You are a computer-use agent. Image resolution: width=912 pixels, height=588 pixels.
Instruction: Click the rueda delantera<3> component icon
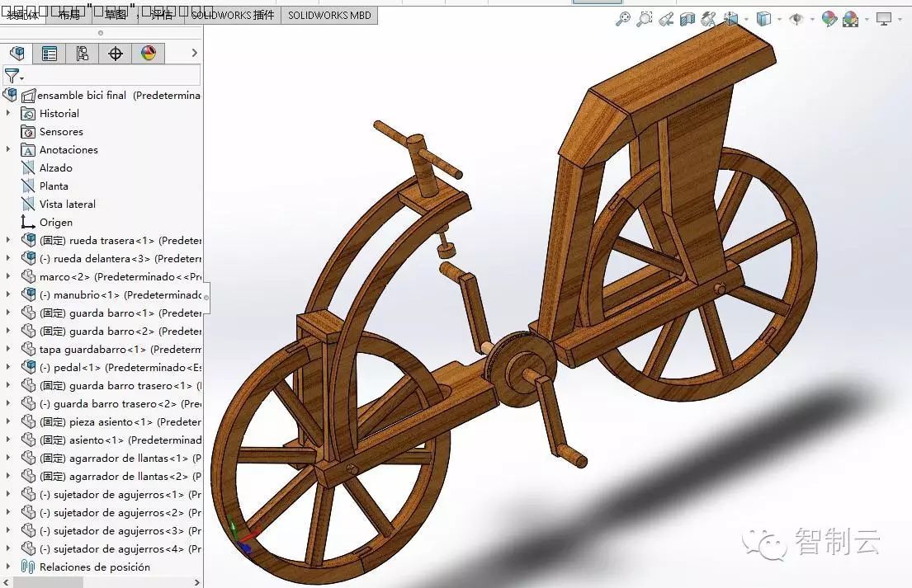(28, 258)
